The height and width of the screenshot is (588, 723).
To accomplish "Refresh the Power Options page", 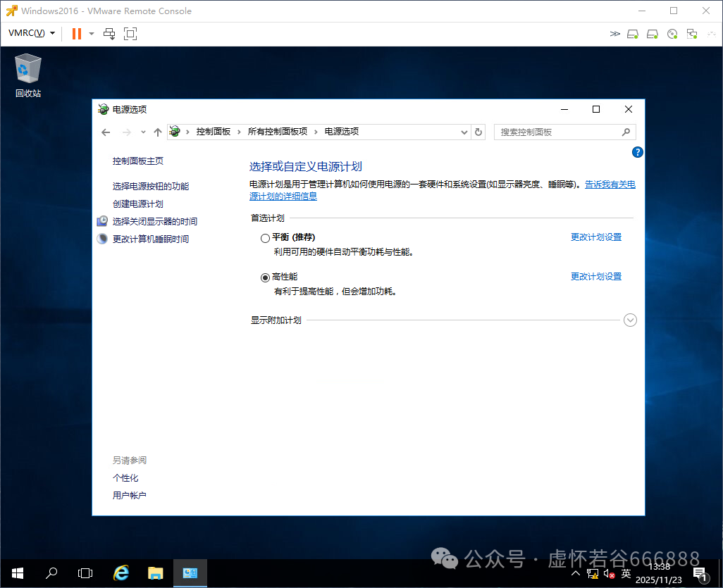I will (478, 132).
